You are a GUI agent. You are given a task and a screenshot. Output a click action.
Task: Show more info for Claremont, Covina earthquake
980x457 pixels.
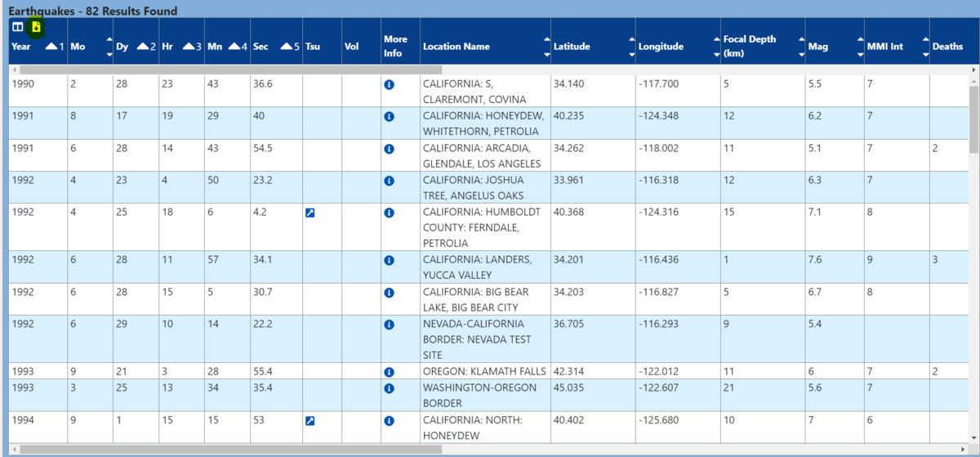[389, 84]
